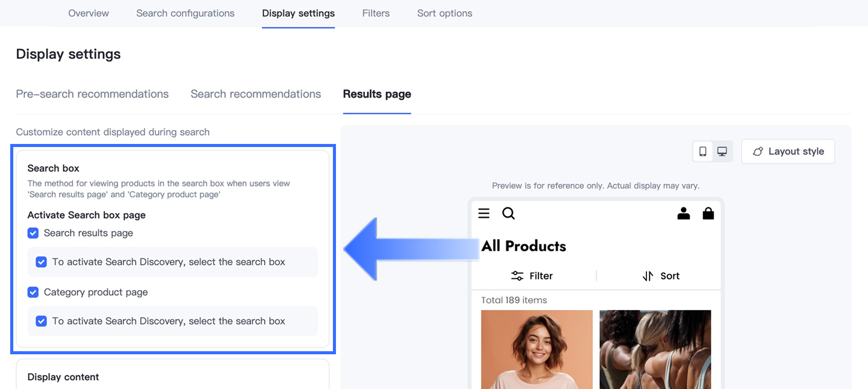
Task: Open the Overview tab
Action: (88, 13)
